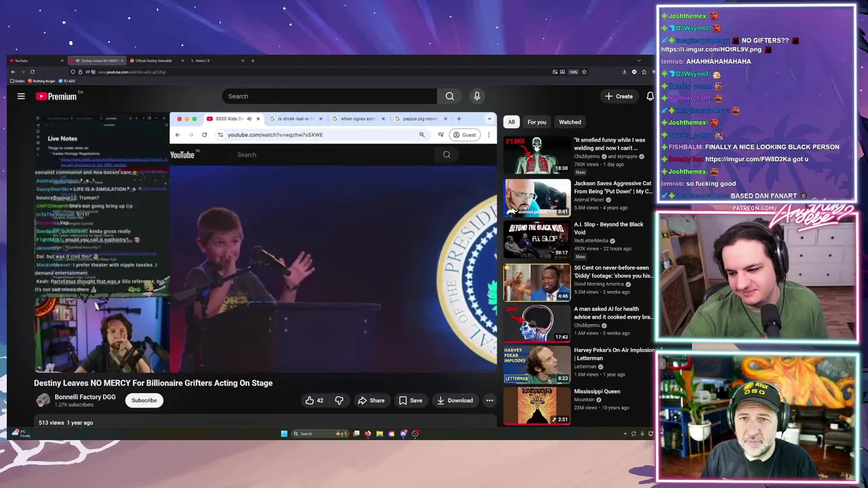Image resolution: width=868 pixels, height=488 pixels.
Task: Save the video to a playlist
Action: pos(410,401)
